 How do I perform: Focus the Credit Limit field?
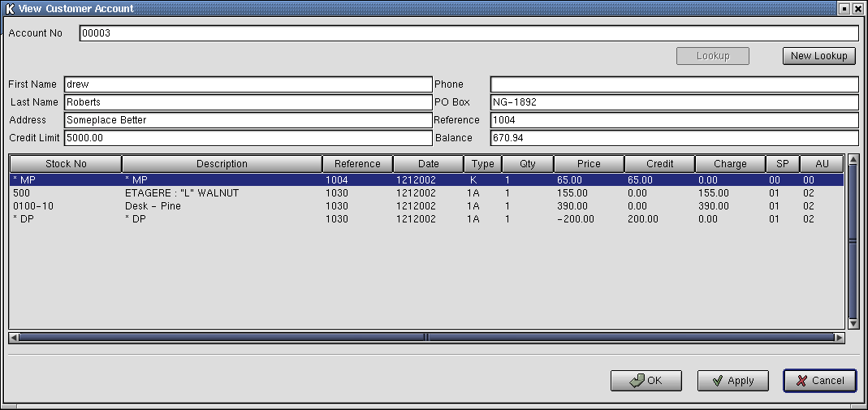click(248, 138)
